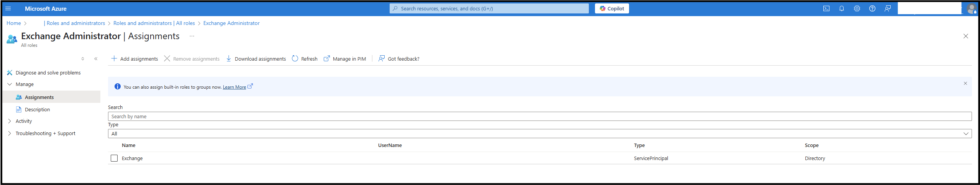
Task: Click the top bar feedback icon
Action: (888, 8)
